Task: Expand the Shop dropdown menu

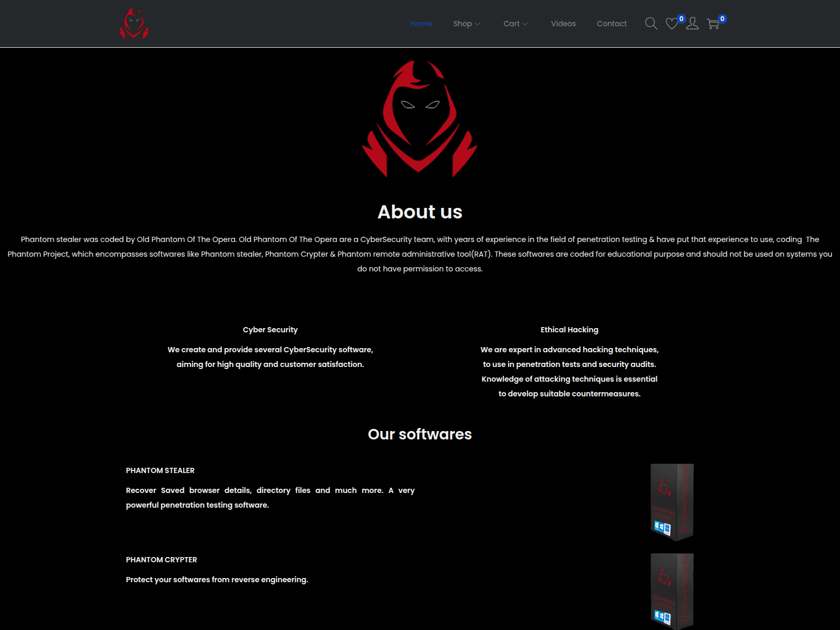Action: click(x=463, y=24)
